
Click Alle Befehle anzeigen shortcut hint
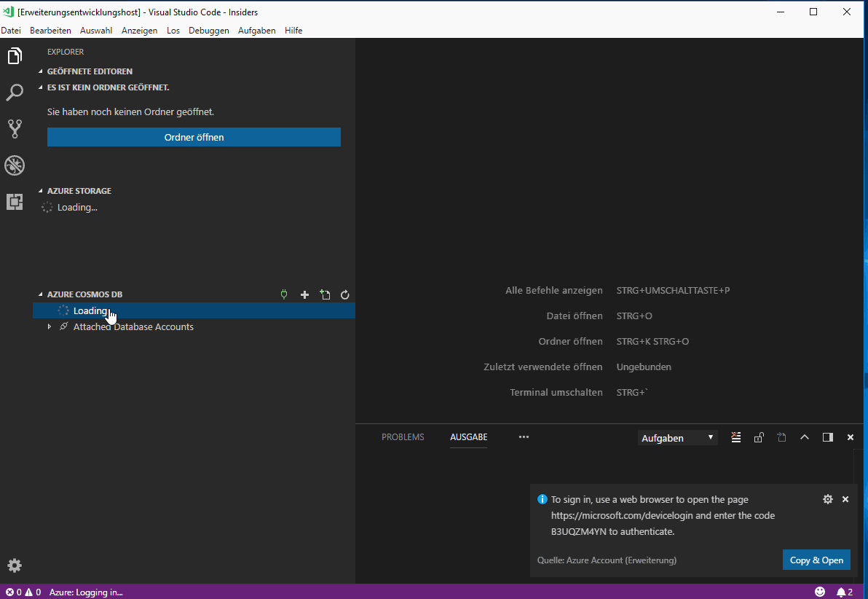point(554,290)
